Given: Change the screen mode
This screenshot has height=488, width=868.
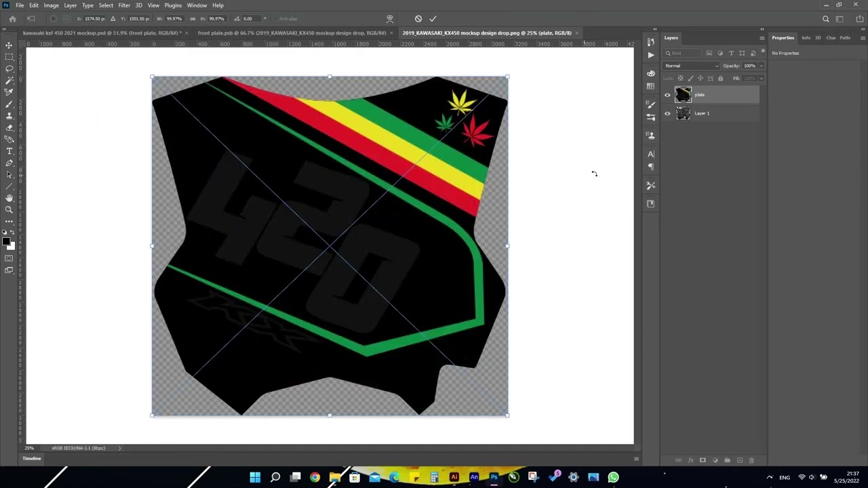Looking at the screenshot, I should pyautogui.click(x=9, y=270).
